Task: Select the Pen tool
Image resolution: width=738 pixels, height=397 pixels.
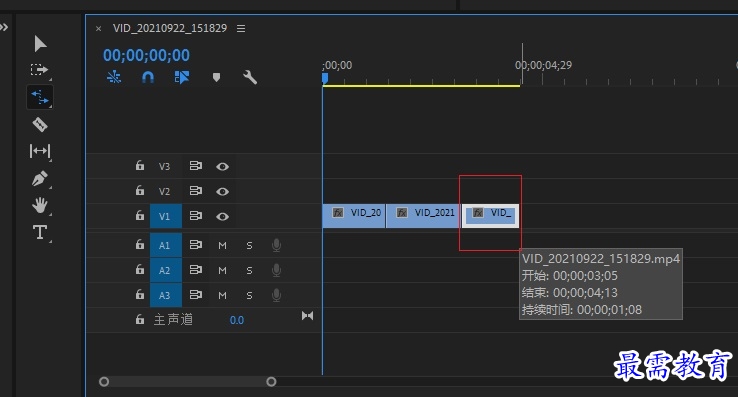Action: [x=40, y=178]
